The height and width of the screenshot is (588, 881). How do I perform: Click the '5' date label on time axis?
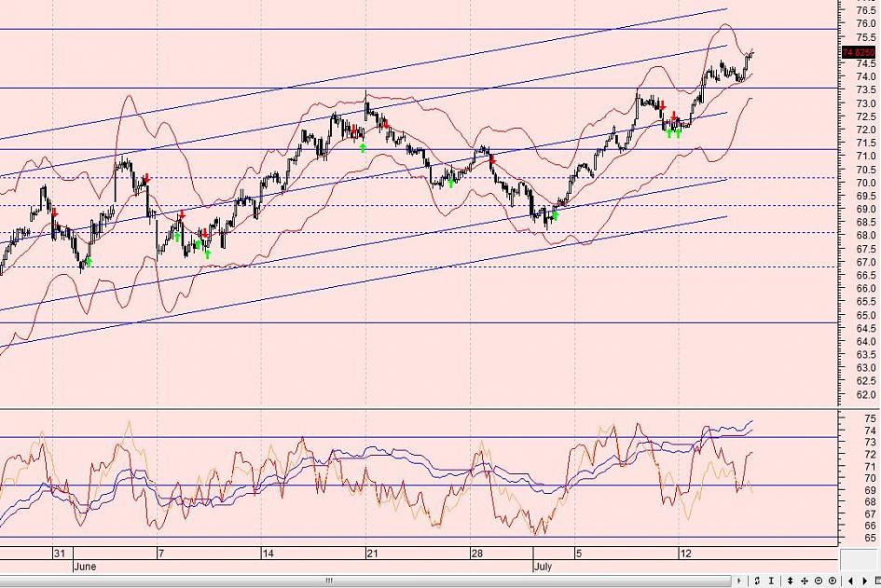(x=577, y=553)
